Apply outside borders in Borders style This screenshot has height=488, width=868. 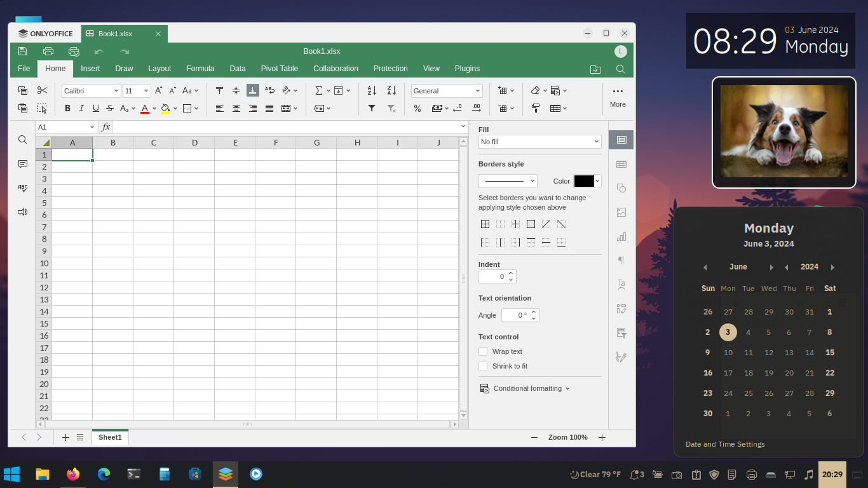(x=531, y=224)
